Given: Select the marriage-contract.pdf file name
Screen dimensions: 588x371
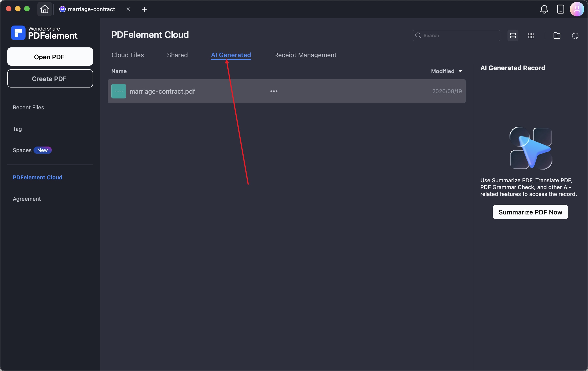Looking at the screenshot, I should 162,91.
